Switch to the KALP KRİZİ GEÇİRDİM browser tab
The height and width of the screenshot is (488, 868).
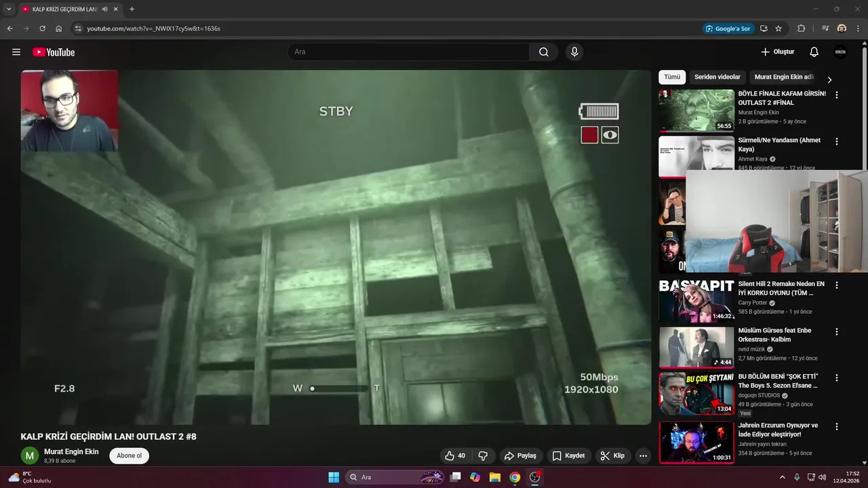(x=64, y=9)
